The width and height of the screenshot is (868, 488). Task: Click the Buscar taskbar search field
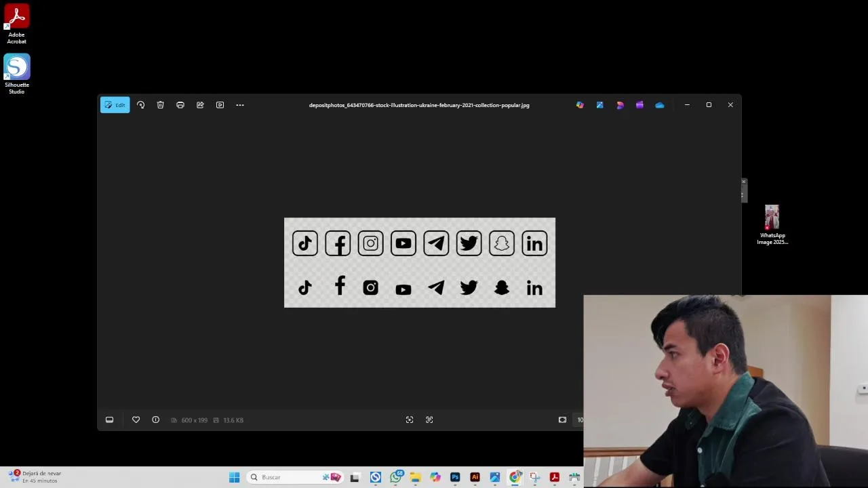(294, 477)
